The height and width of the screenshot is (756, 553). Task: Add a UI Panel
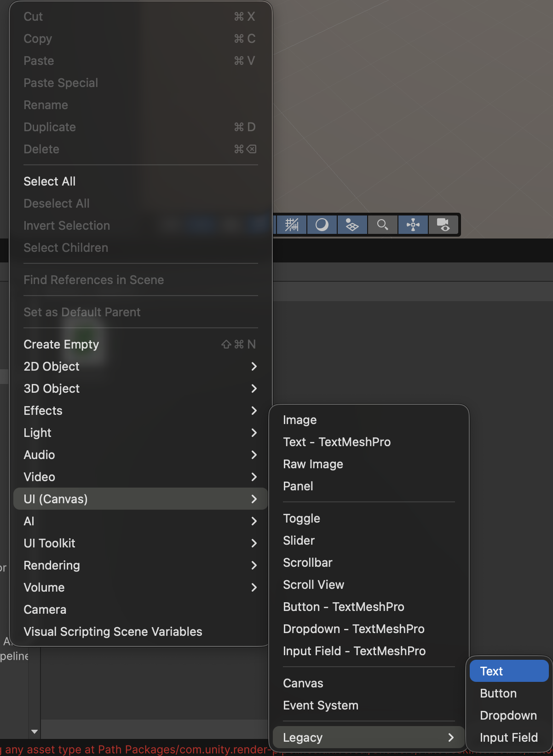(x=369, y=486)
